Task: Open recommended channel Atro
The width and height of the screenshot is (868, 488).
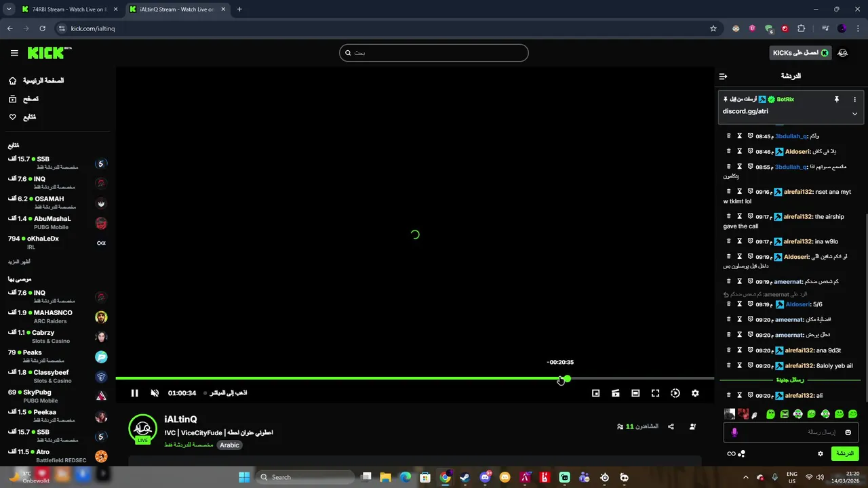Action: coord(58,455)
